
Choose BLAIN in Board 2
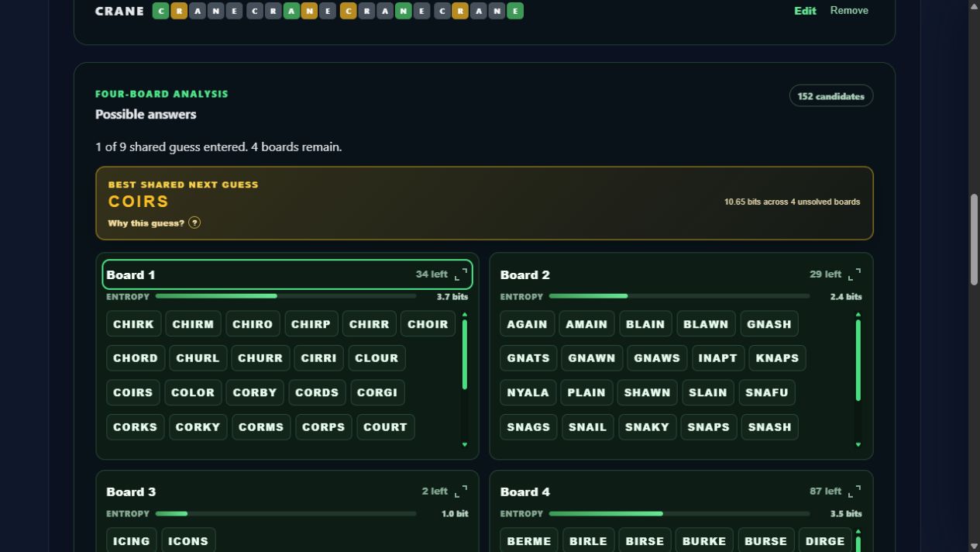click(645, 324)
